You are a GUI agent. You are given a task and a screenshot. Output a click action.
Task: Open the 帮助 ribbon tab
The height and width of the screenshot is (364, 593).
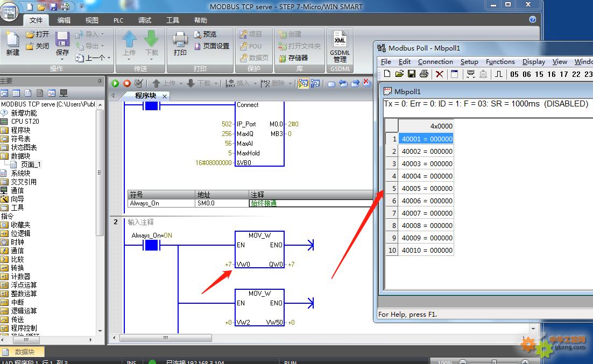(200, 20)
